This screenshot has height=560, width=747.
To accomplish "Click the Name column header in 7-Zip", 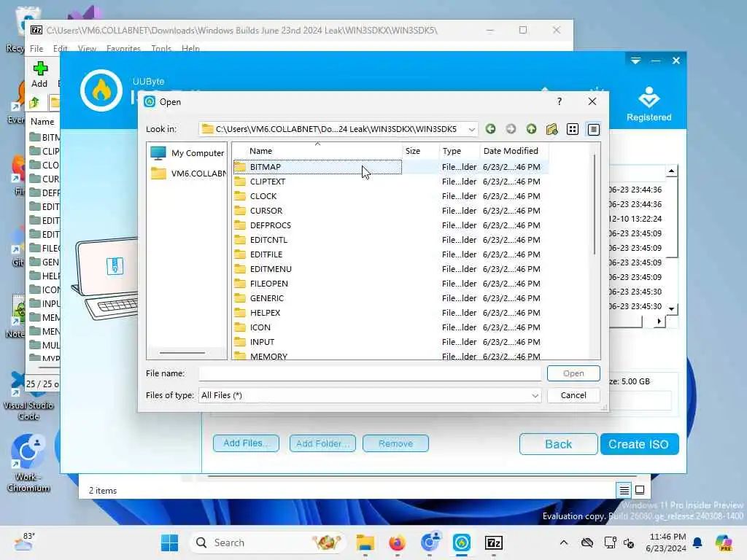I will pyautogui.click(x=42, y=122).
